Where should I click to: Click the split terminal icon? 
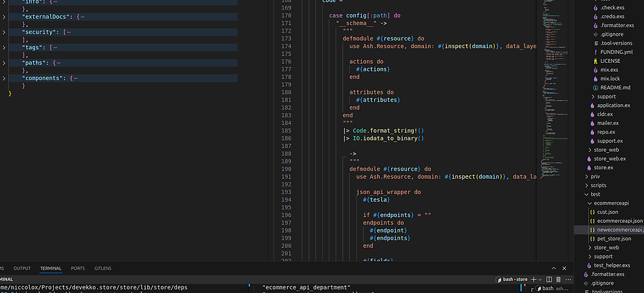tap(549, 280)
